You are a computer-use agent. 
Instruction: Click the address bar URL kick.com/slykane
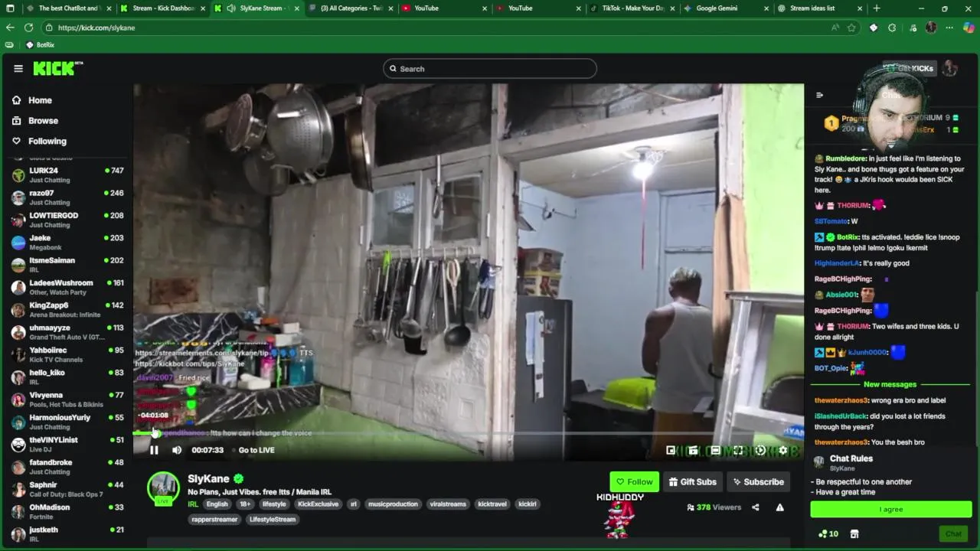coord(96,28)
